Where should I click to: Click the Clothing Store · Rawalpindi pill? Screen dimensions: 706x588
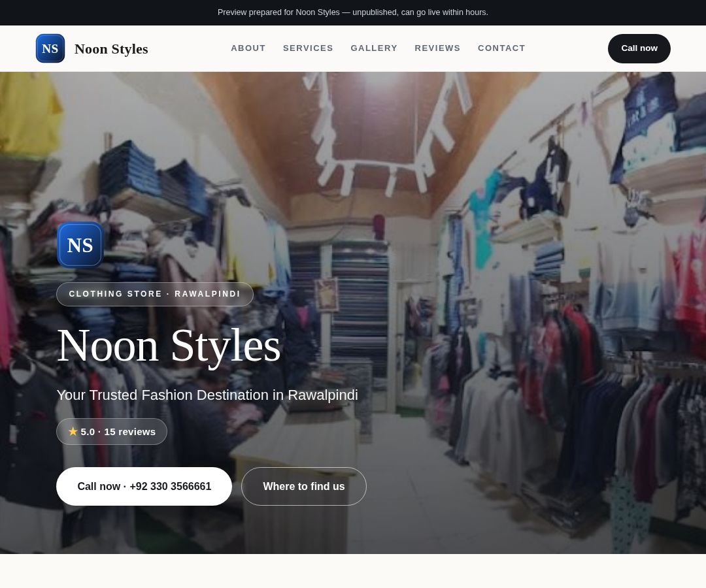point(155,294)
